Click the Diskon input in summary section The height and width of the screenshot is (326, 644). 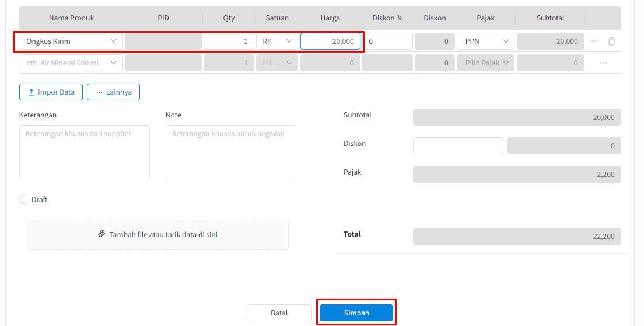point(458,146)
